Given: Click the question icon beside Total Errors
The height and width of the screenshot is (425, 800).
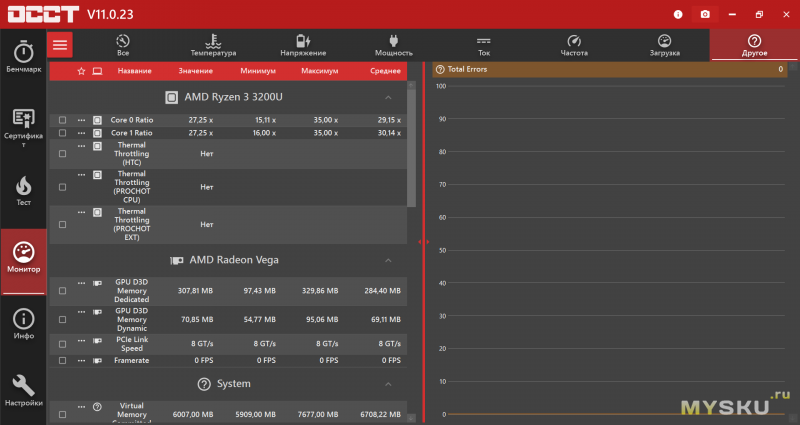Looking at the screenshot, I should click(x=440, y=69).
